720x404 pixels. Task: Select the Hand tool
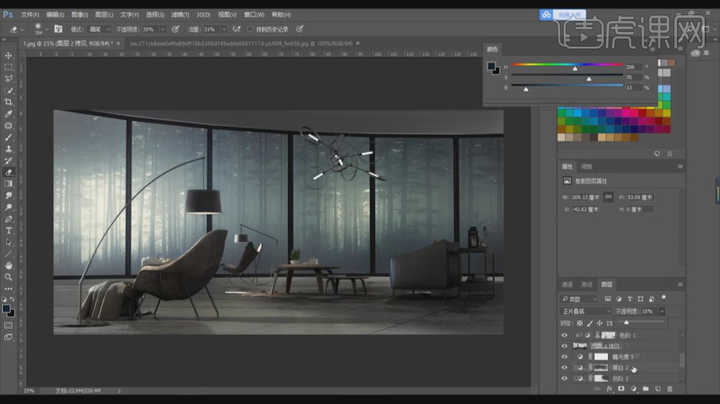click(x=8, y=266)
